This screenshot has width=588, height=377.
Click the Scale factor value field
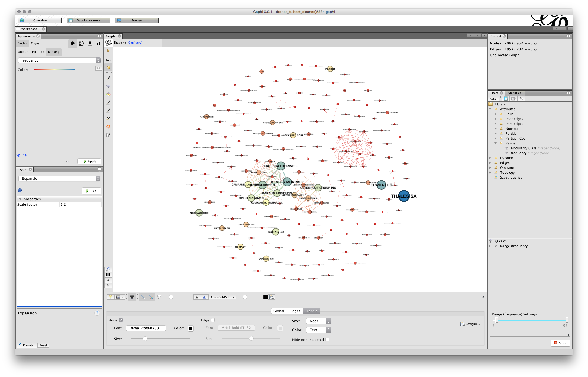click(x=80, y=204)
